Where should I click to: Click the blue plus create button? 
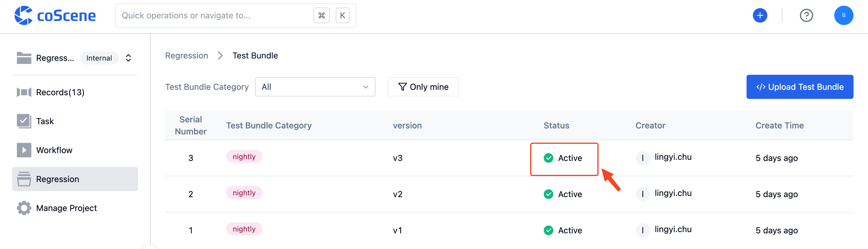point(760,15)
